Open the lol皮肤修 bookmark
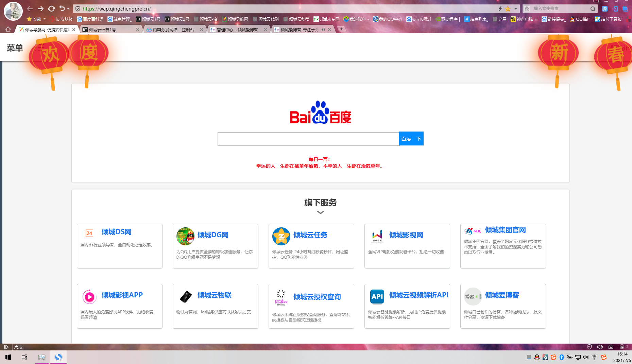The height and width of the screenshot is (364, 632). click(61, 19)
